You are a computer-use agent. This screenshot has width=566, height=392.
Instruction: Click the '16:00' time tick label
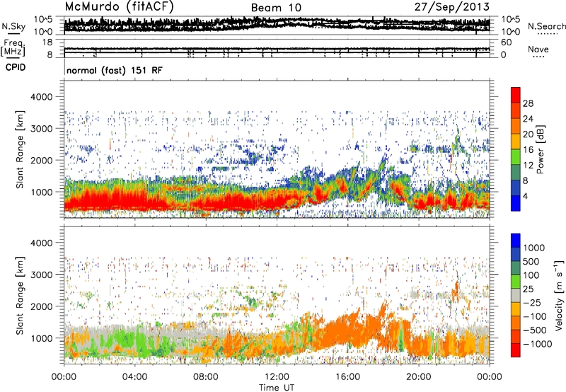tap(347, 377)
